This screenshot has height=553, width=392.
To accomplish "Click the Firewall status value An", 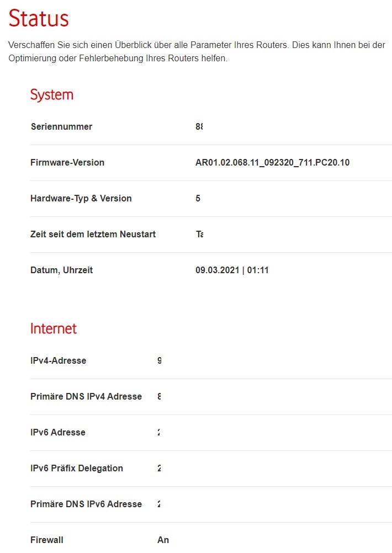I will point(163,540).
